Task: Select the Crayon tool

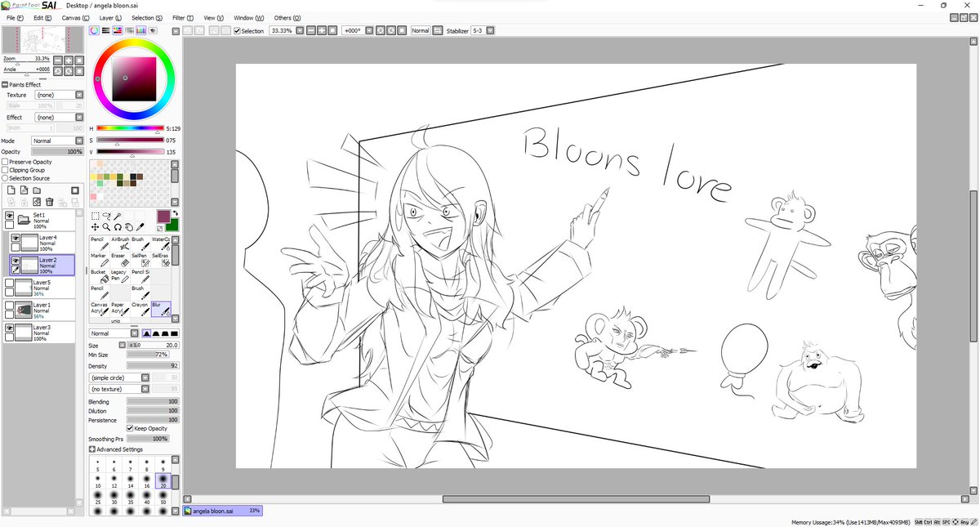Action: (x=140, y=310)
